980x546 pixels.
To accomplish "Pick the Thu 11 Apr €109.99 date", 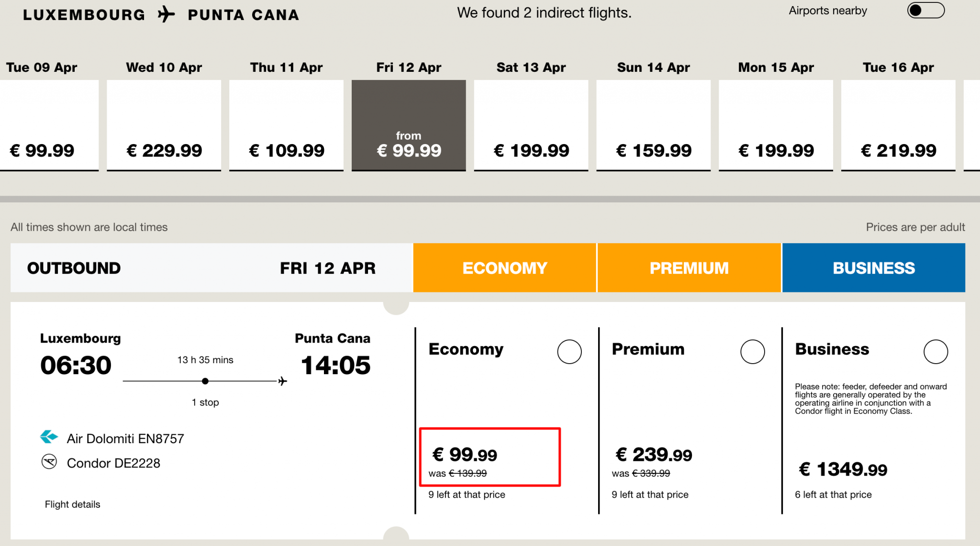I will (286, 124).
